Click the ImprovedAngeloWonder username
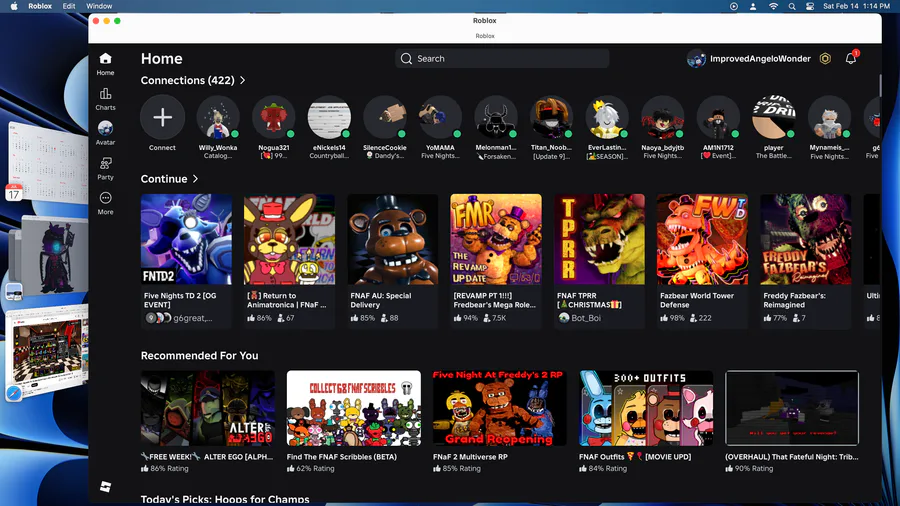This screenshot has height=506, width=900. point(760,59)
